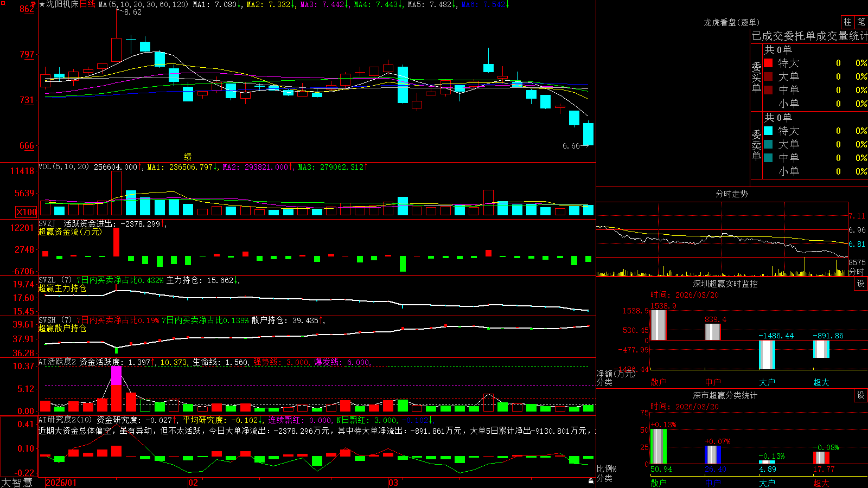Click the 分时走势 panel title
Screen dimensions: 868x488
pyautogui.click(x=731, y=194)
